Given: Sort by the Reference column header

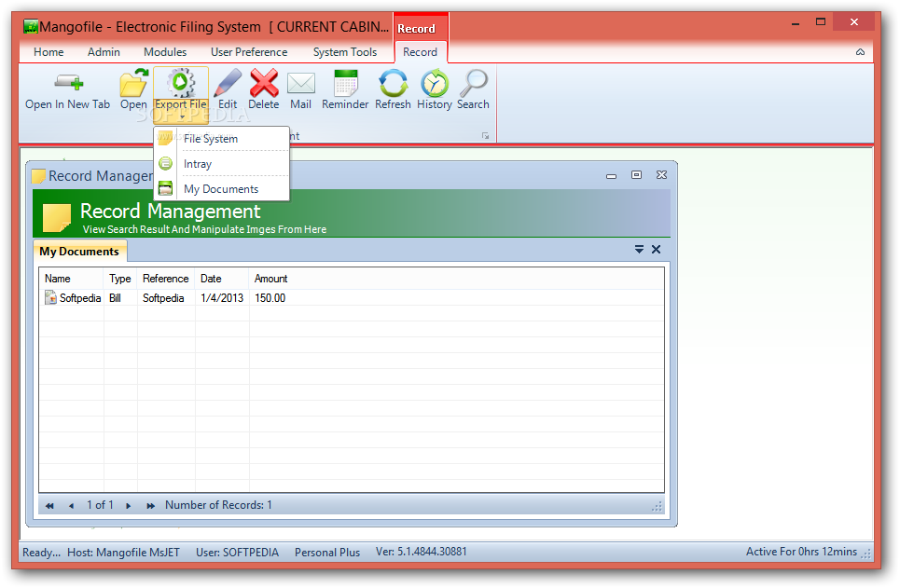Looking at the screenshot, I should click(x=166, y=279).
